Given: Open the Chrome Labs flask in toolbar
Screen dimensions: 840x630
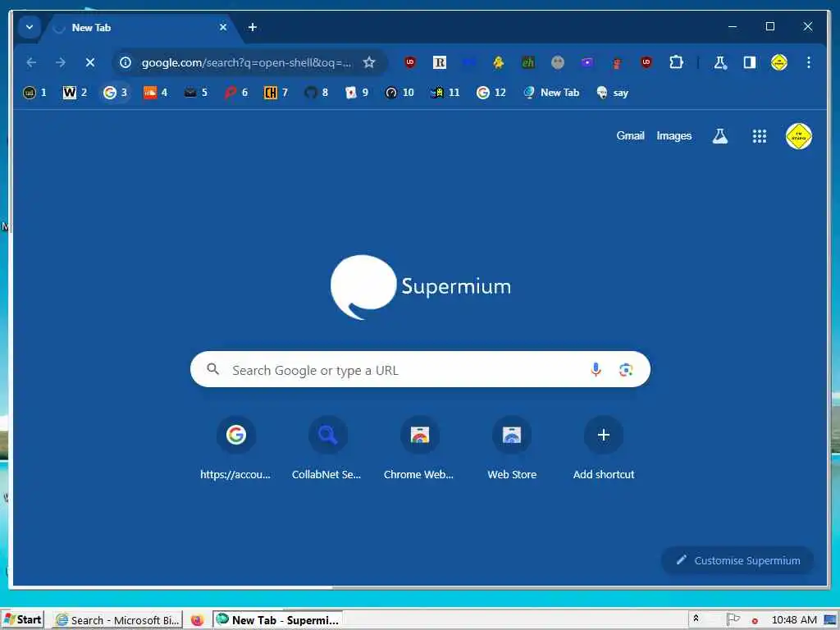Looking at the screenshot, I should (x=720, y=62).
